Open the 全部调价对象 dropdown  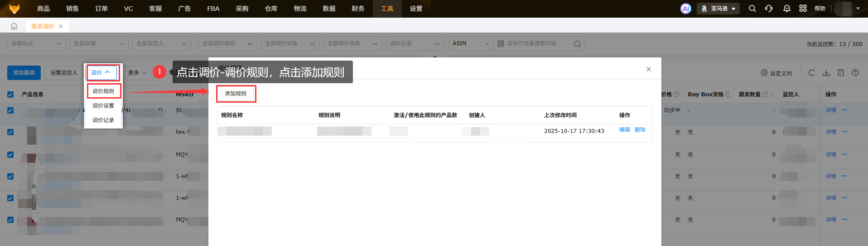[290, 43]
